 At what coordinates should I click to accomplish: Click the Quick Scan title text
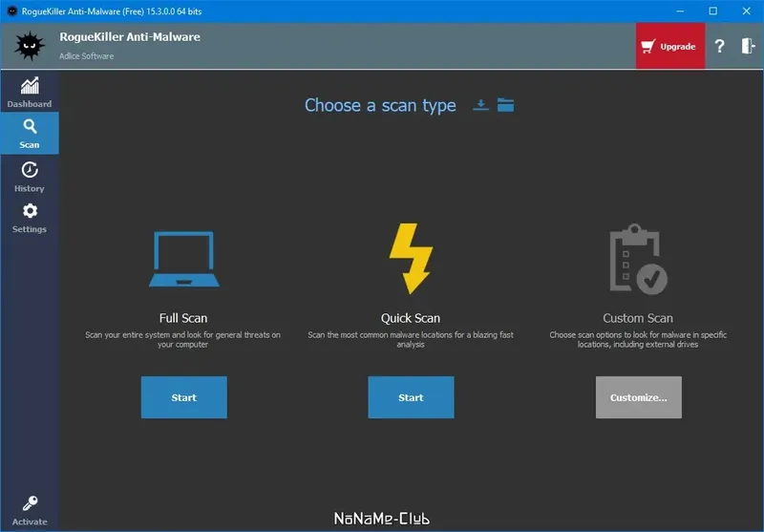pyautogui.click(x=411, y=318)
